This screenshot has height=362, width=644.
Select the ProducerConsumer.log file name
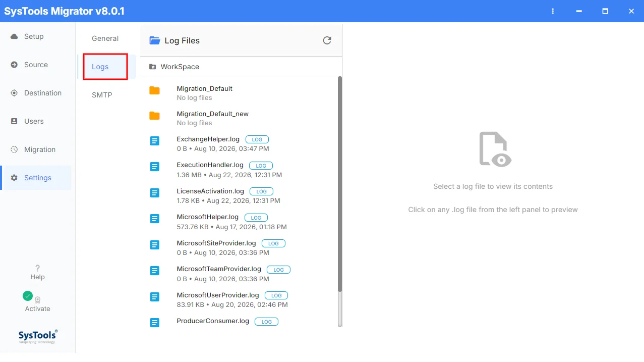[x=213, y=321]
